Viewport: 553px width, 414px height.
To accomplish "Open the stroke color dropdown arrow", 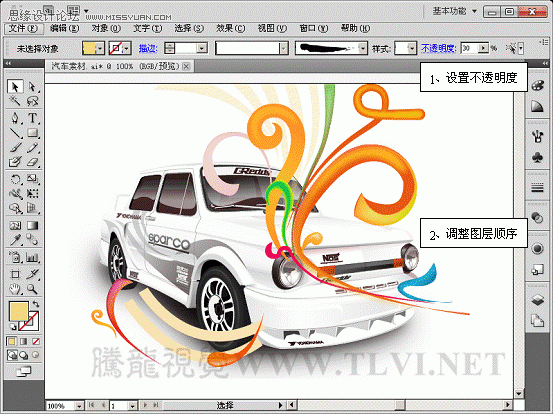I will (127, 48).
